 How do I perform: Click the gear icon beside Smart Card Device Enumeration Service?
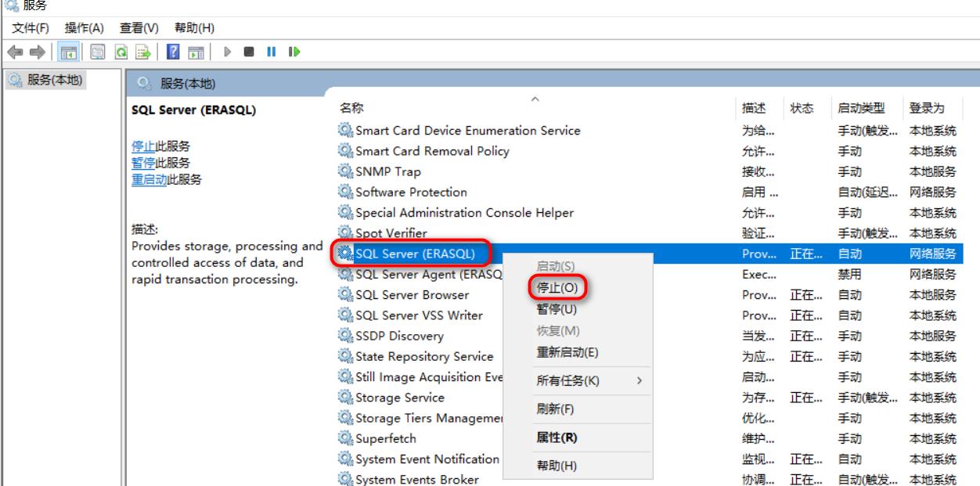pyautogui.click(x=345, y=131)
